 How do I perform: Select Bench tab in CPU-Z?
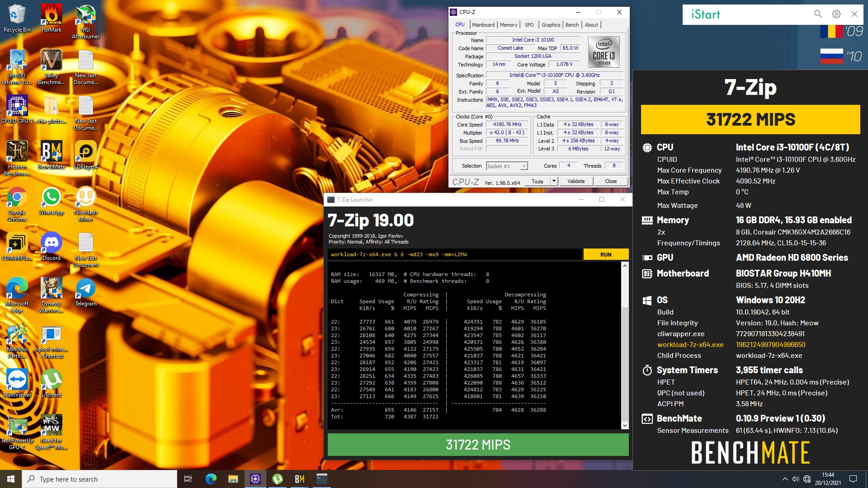coord(572,25)
